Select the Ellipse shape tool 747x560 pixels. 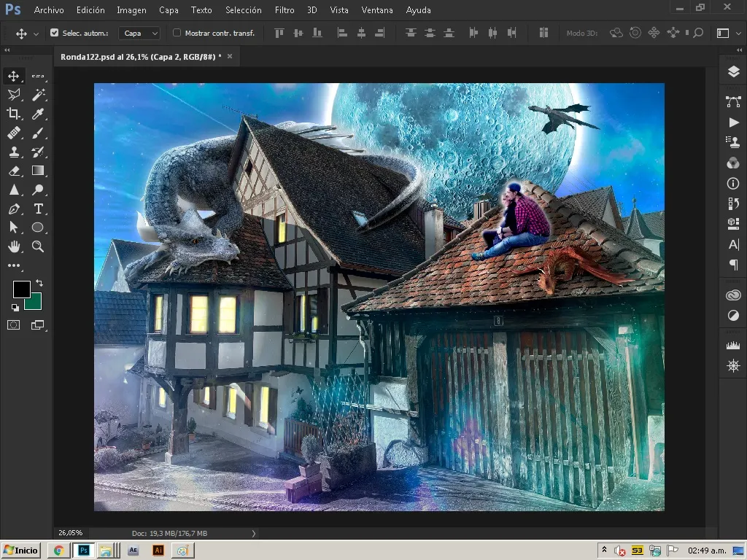pos(38,227)
